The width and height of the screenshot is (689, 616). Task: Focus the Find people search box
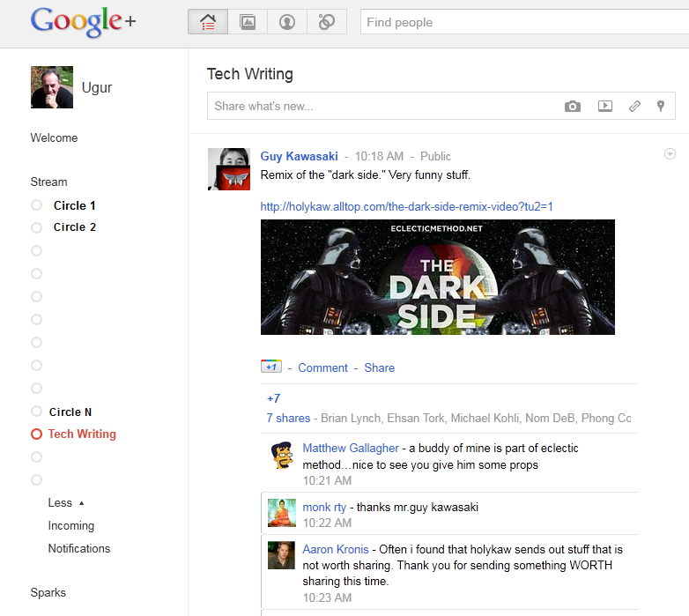(x=524, y=22)
